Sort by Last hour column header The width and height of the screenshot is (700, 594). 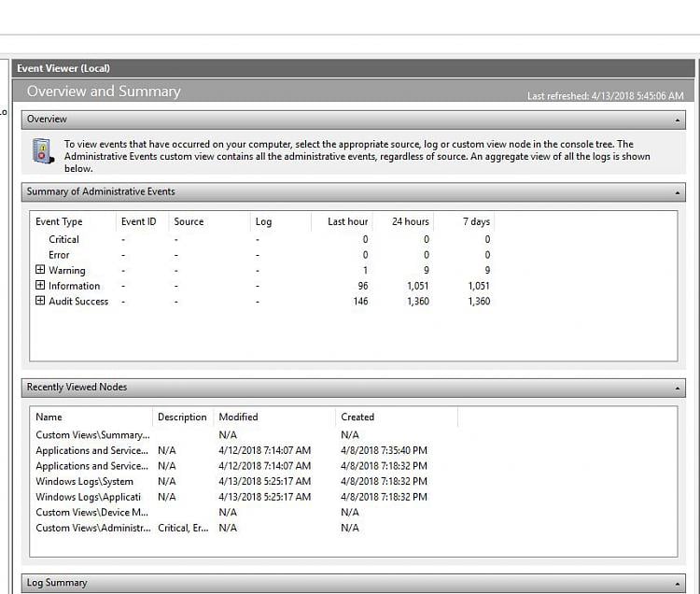tap(348, 221)
